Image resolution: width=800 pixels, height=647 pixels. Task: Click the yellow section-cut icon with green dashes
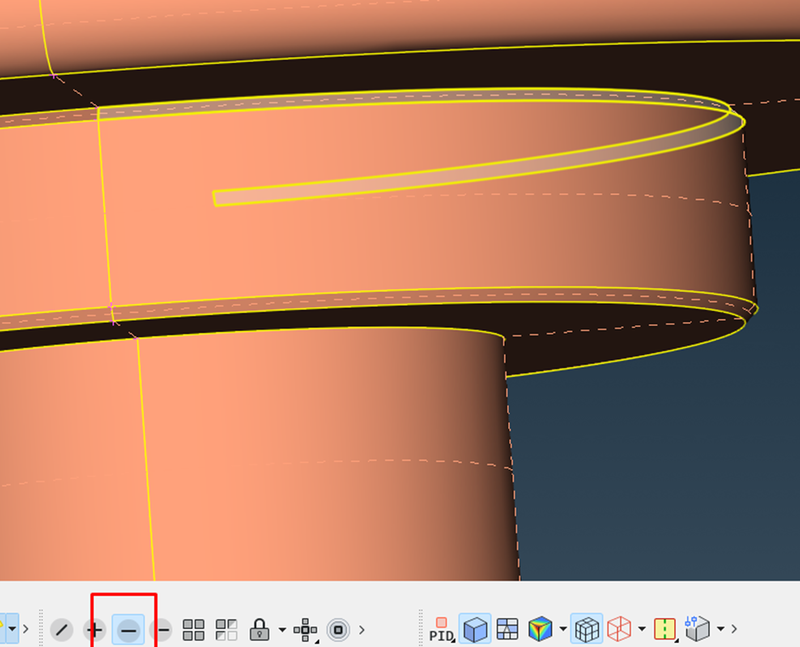665,629
